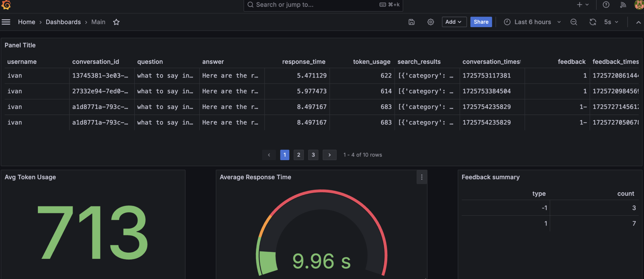The width and height of the screenshot is (644, 279).
Task: Refresh the dashboard now
Action: pos(593,22)
